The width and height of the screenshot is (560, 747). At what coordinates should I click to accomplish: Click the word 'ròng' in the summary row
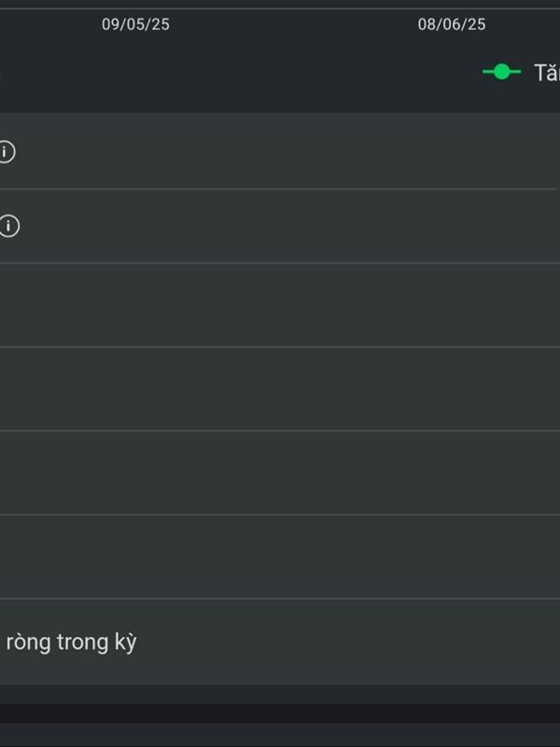[29, 642]
